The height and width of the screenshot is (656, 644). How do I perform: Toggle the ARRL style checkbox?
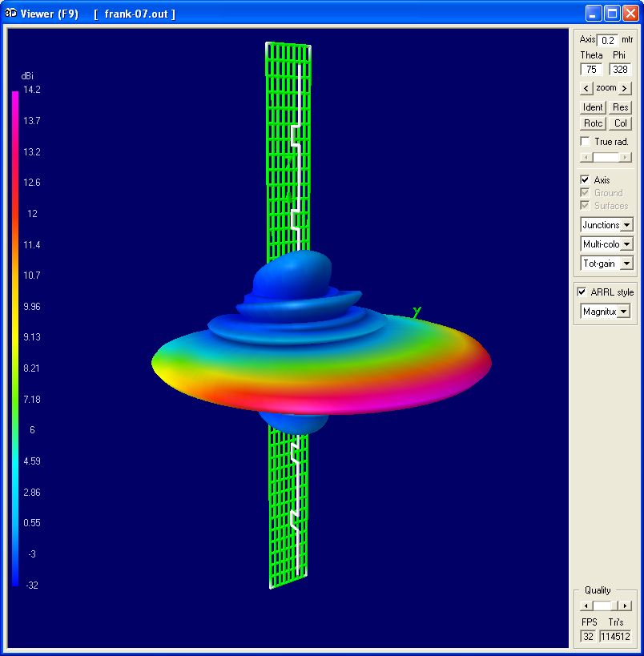pos(582,292)
